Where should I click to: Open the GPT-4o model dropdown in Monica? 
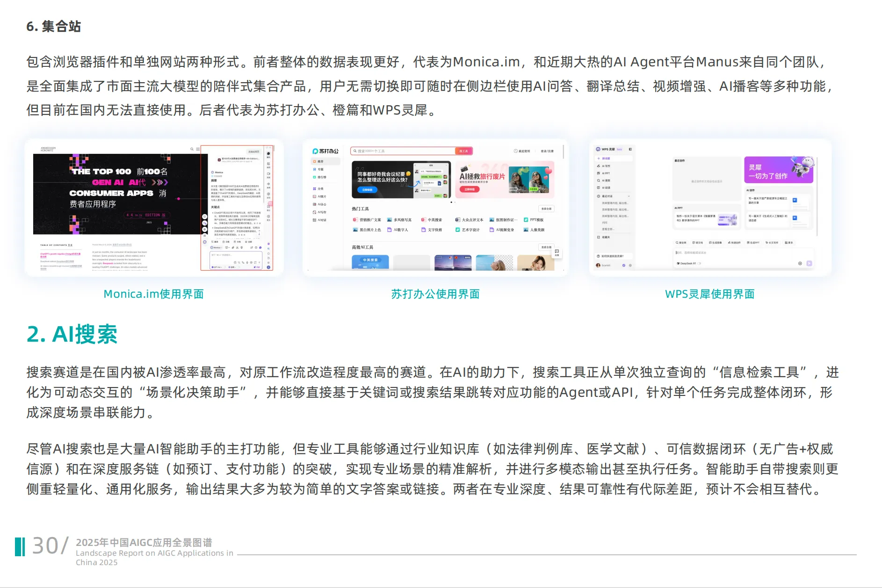(217, 267)
